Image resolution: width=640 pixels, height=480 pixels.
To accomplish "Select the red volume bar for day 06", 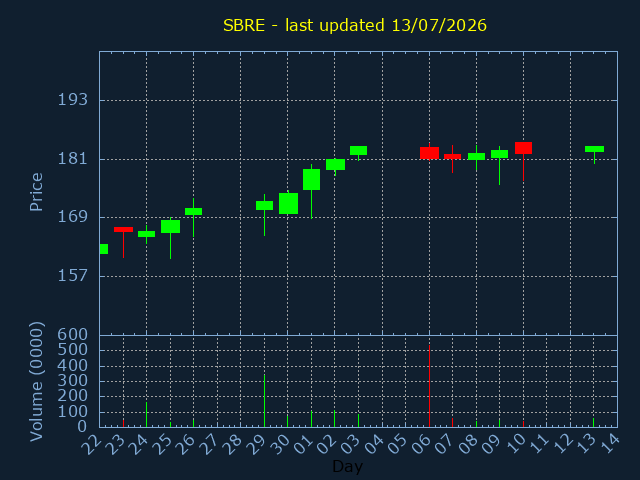I will [429, 386].
